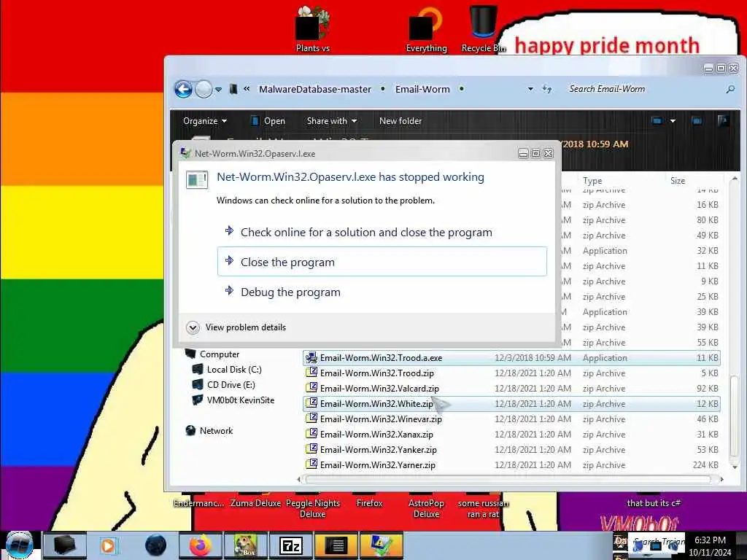Expand the view options dropdown arrow
Image resolution: width=747 pixels, height=560 pixels.
point(673,121)
